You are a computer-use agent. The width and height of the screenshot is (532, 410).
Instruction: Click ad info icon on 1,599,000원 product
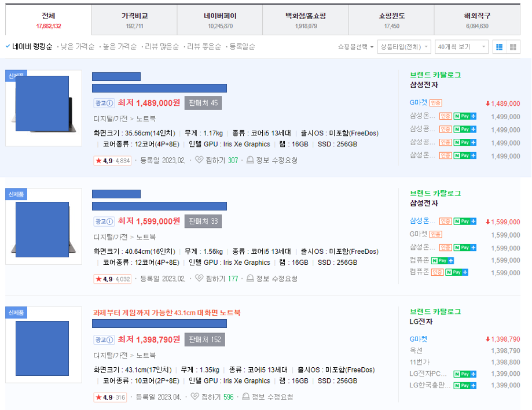(x=110, y=221)
